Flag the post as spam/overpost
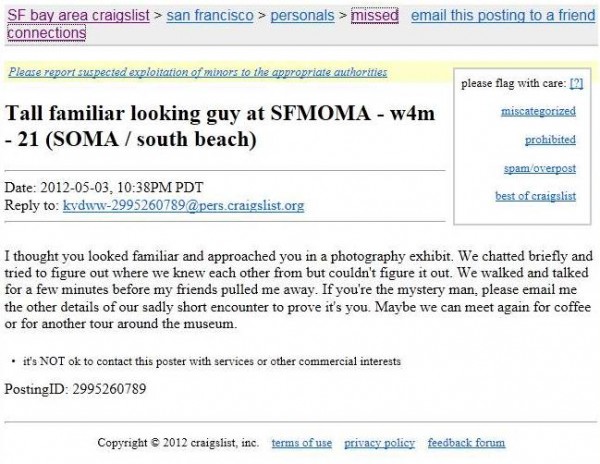 [x=540, y=168]
